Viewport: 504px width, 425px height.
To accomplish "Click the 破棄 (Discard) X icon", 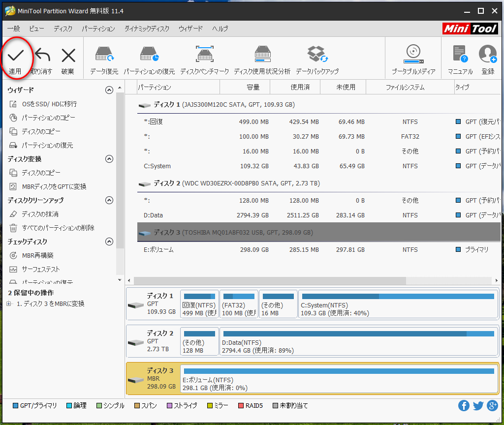I will 68,55.
